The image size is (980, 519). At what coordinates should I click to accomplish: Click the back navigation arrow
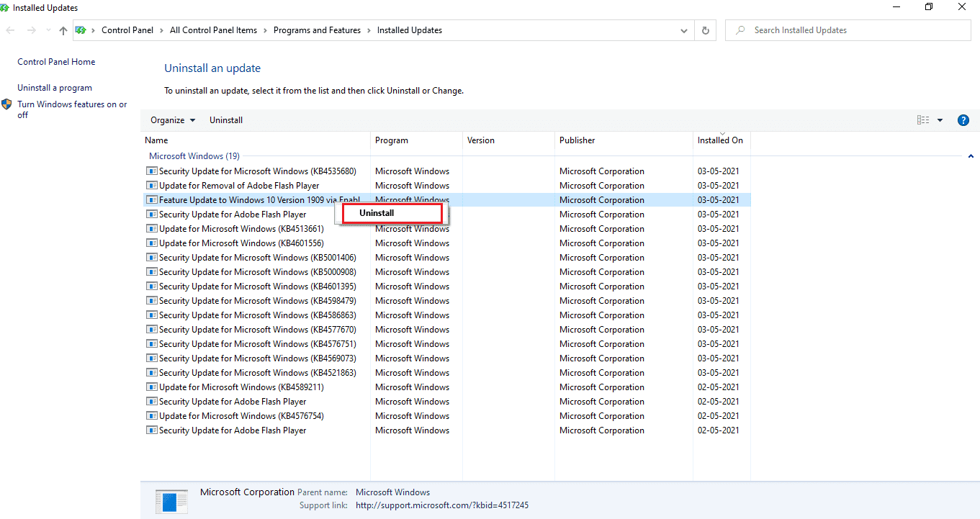(x=10, y=30)
